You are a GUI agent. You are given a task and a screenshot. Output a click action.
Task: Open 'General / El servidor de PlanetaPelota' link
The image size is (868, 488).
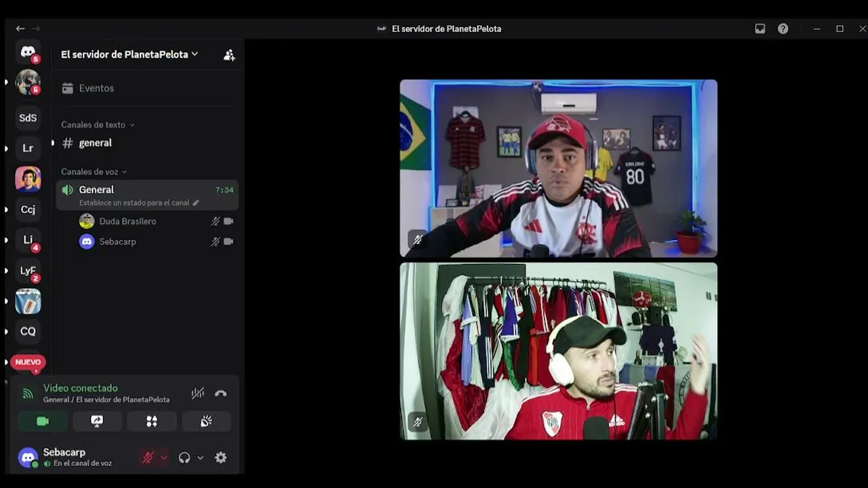click(x=106, y=400)
